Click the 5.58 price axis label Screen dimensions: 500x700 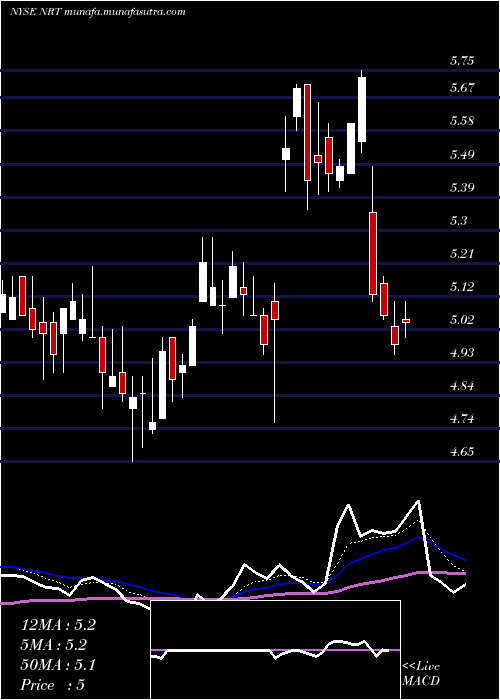[x=462, y=121]
